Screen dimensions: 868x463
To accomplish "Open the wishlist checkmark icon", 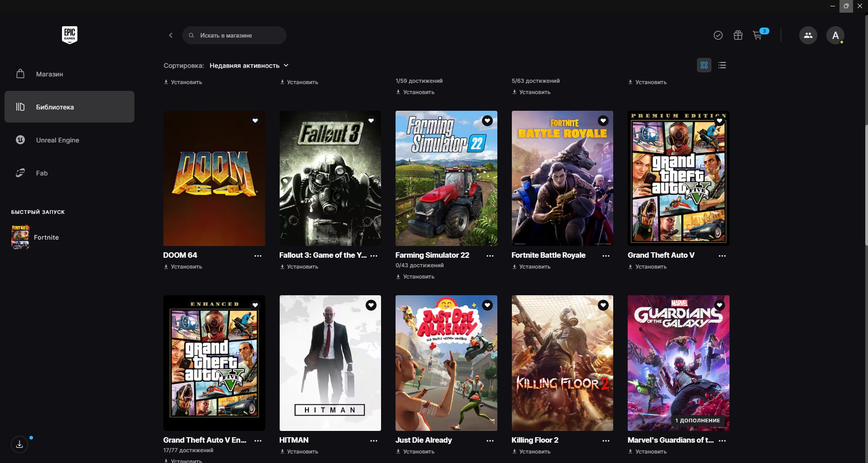I will click(718, 35).
